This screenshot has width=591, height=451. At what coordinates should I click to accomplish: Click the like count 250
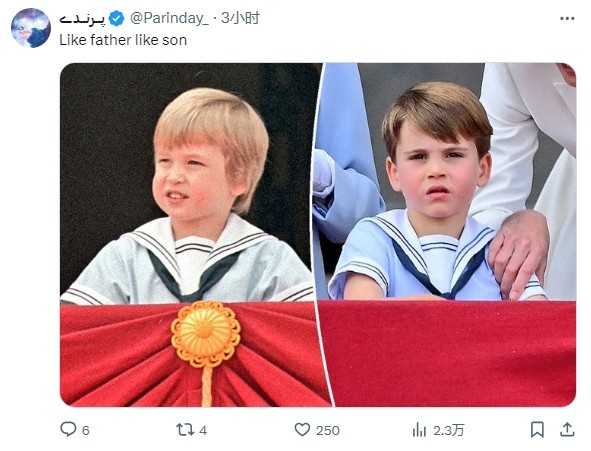328,430
